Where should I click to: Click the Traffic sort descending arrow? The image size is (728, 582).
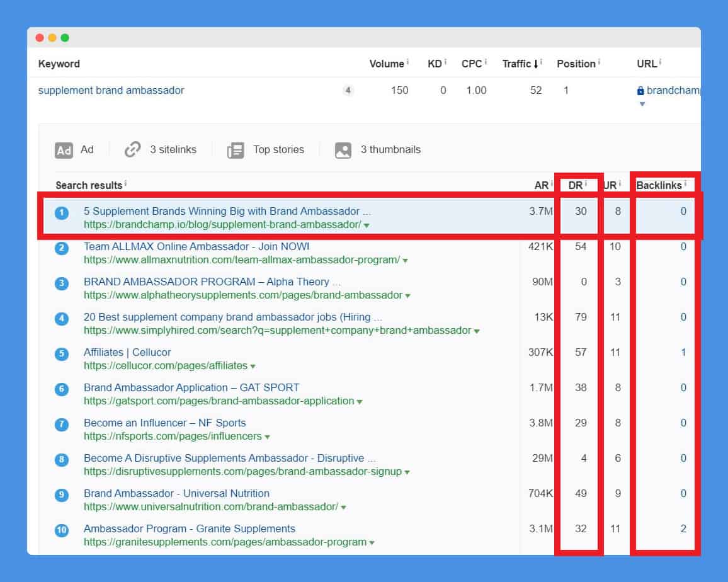[535, 64]
